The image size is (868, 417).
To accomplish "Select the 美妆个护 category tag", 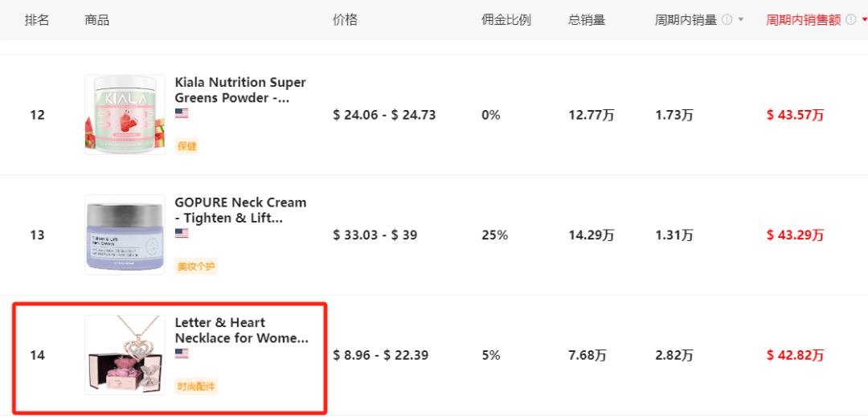I will tap(196, 267).
